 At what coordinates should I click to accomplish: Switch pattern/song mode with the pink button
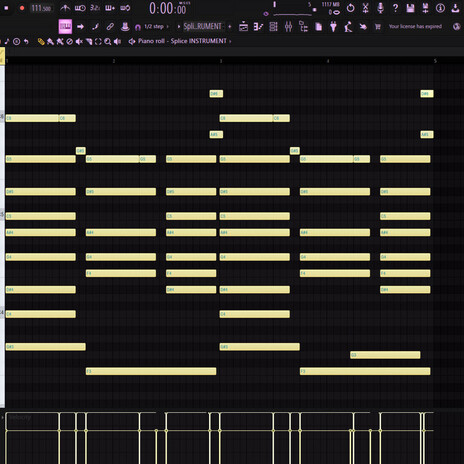[x=65, y=27]
